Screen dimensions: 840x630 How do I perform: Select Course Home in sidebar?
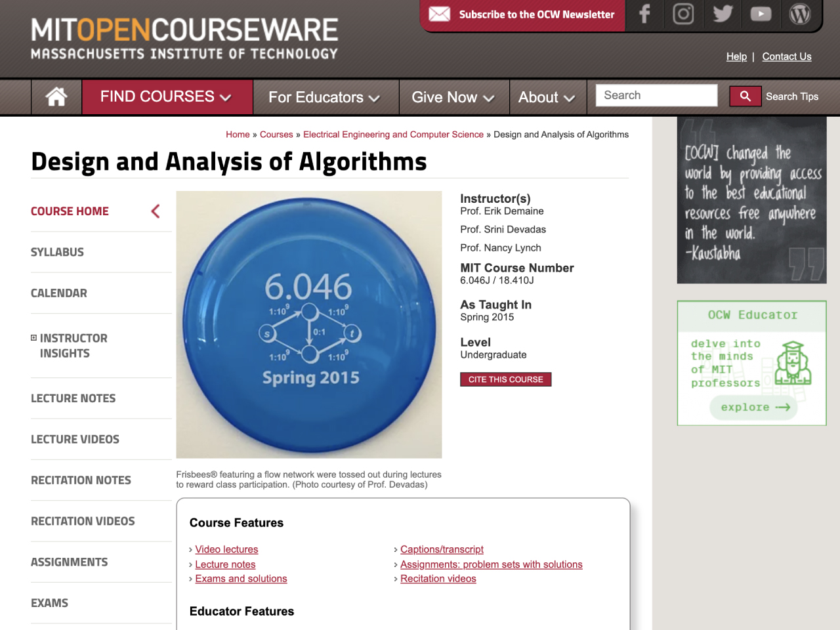tap(70, 211)
